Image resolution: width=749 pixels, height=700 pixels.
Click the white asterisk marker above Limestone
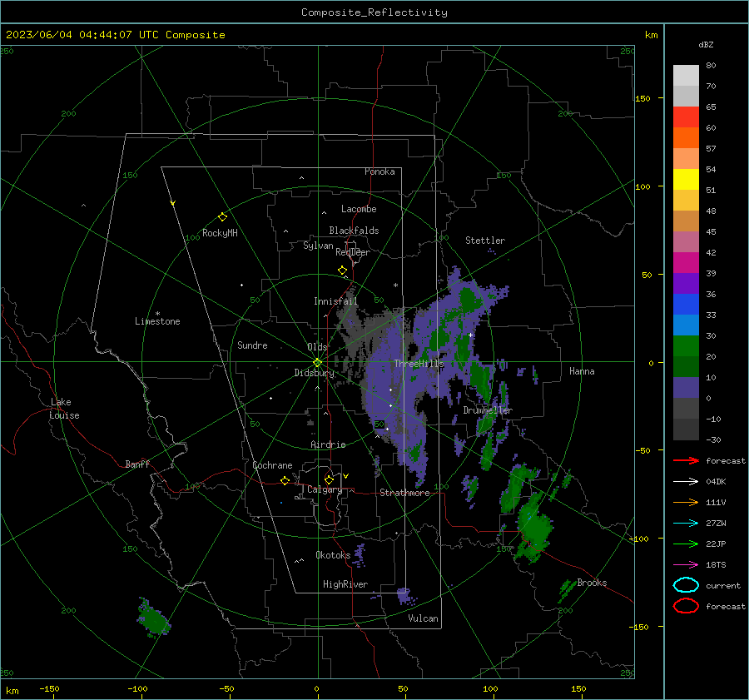pyautogui.click(x=157, y=314)
